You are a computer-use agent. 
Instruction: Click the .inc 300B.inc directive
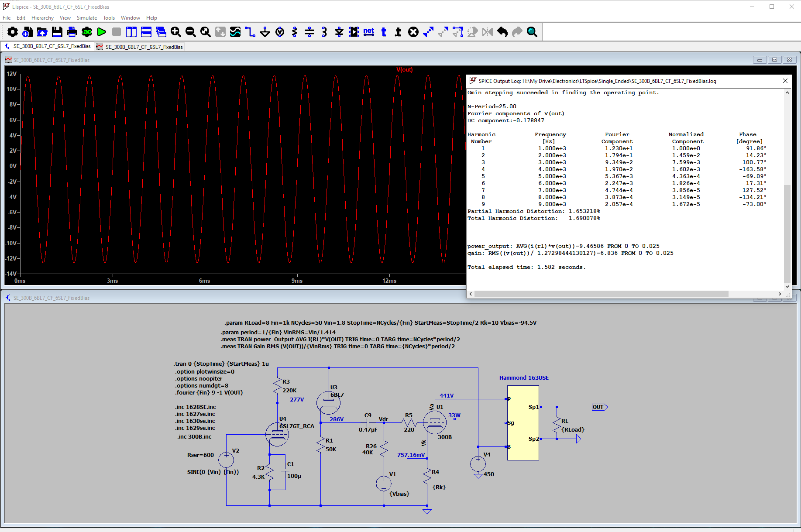(x=194, y=437)
